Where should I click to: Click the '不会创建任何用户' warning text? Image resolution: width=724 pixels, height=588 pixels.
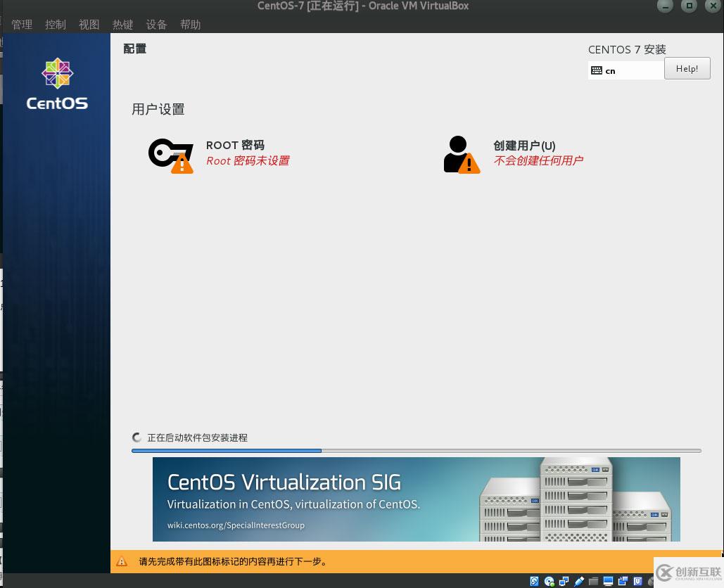click(538, 160)
